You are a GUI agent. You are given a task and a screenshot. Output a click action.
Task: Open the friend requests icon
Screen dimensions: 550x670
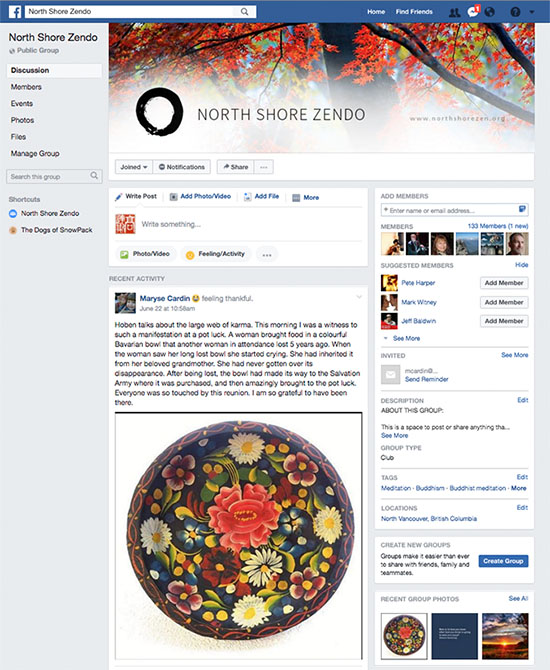[x=454, y=12]
